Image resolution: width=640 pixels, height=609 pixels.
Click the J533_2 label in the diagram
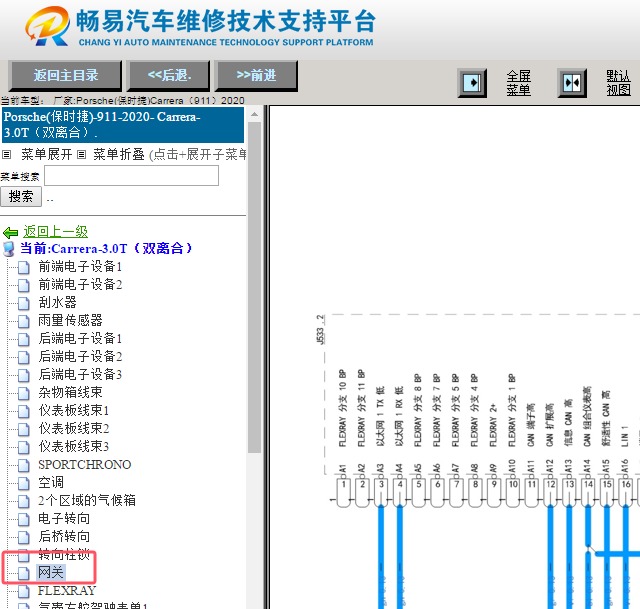321,330
